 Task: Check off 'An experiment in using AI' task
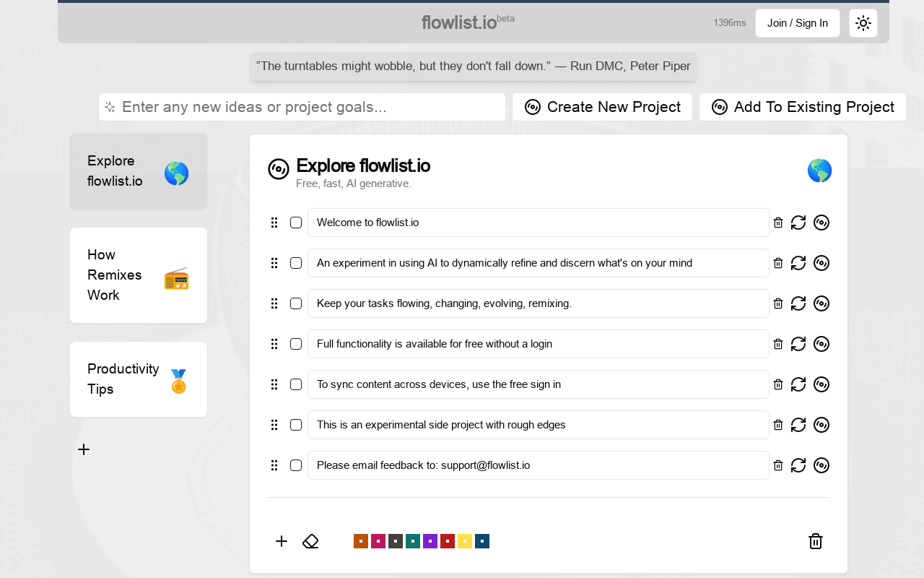click(296, 263)
